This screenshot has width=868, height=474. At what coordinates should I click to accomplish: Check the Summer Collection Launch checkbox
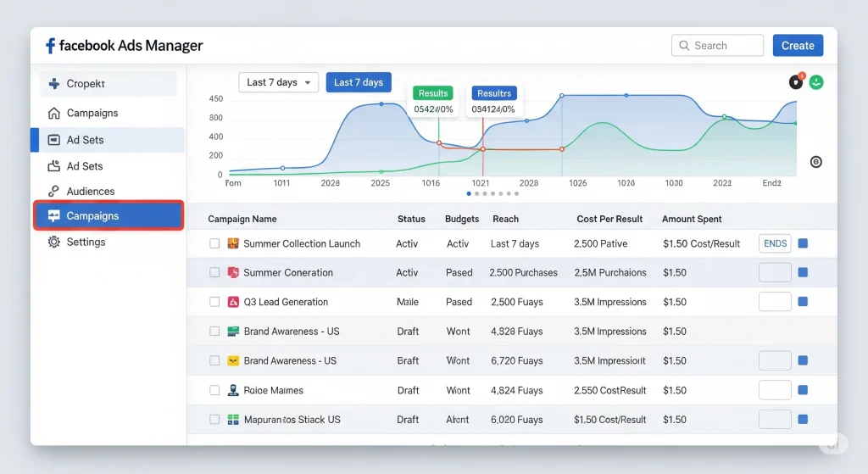pyautogui.click(x=214, y=243)
